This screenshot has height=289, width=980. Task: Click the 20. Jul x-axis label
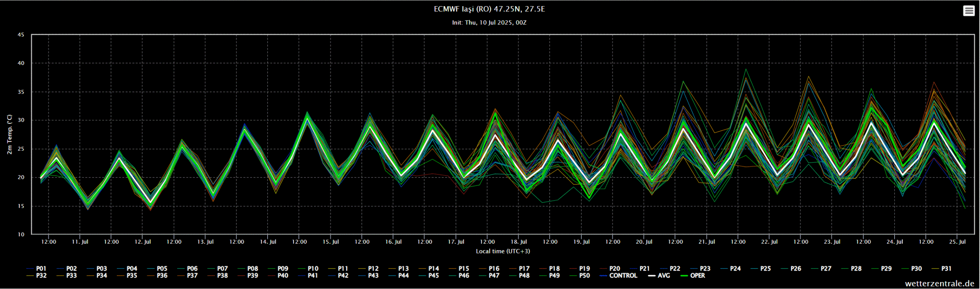pyautogui.click(x=644, y=242)
